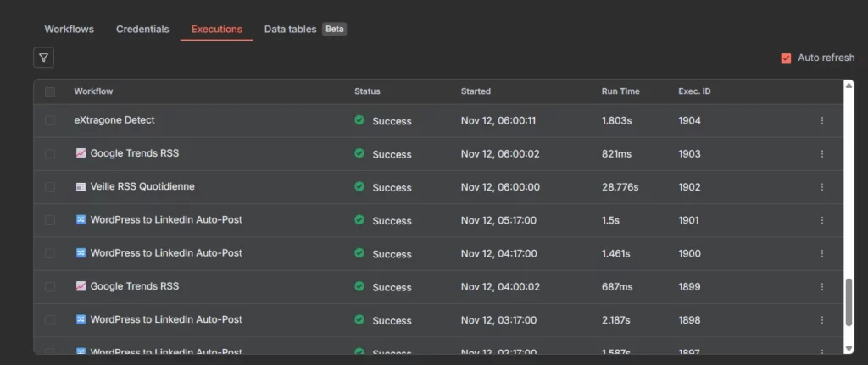The height and width of the screenshot is (365, 868).
Task: Click Google Trends RSS icon in execution 1903
Action: click(81, 153)
